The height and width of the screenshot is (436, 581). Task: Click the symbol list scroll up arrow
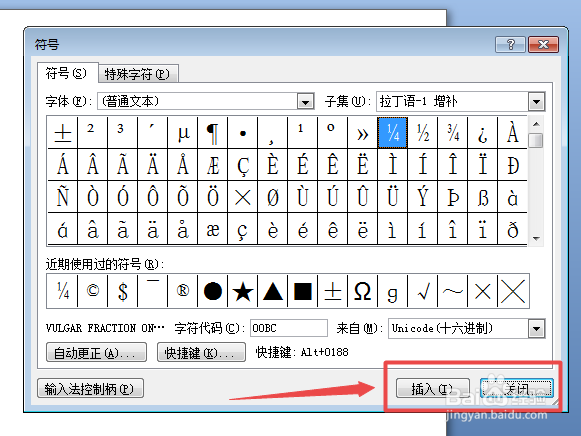point(536,124)
